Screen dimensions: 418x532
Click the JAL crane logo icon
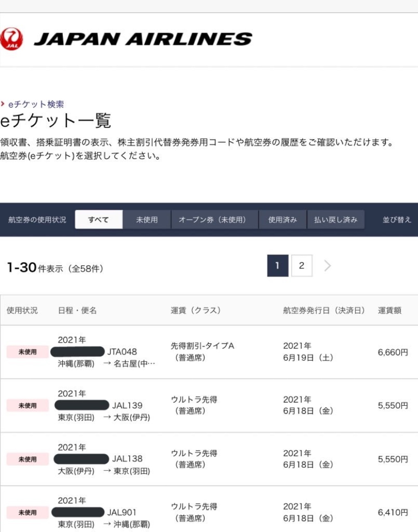click(x=12, y=39)
